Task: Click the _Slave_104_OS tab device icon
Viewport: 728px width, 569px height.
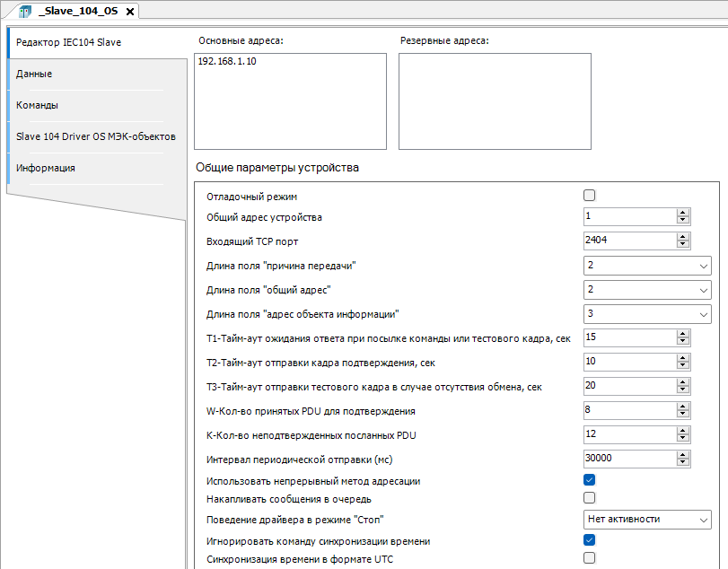Action: tap(24, 12)
